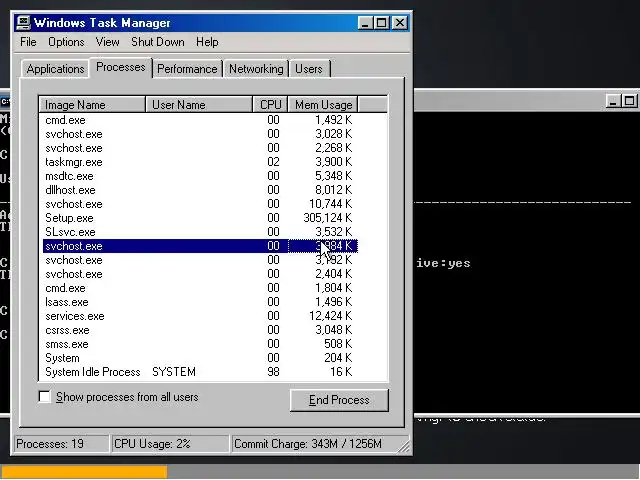Image resolution: width=640 pixels, height=480 pixels.
Task: Click the command prompt window title icon
Action: (x=5, y=101)
